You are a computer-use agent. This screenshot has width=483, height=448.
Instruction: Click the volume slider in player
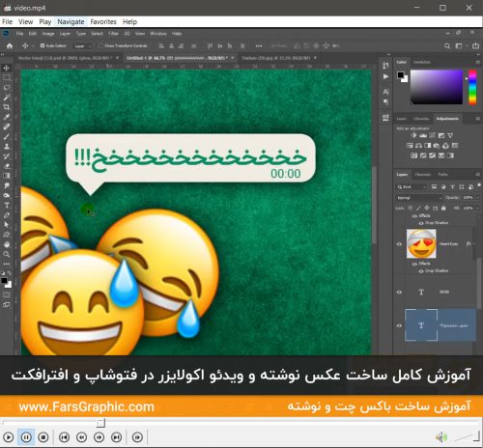pyautogui.click(x=467, y=437)
